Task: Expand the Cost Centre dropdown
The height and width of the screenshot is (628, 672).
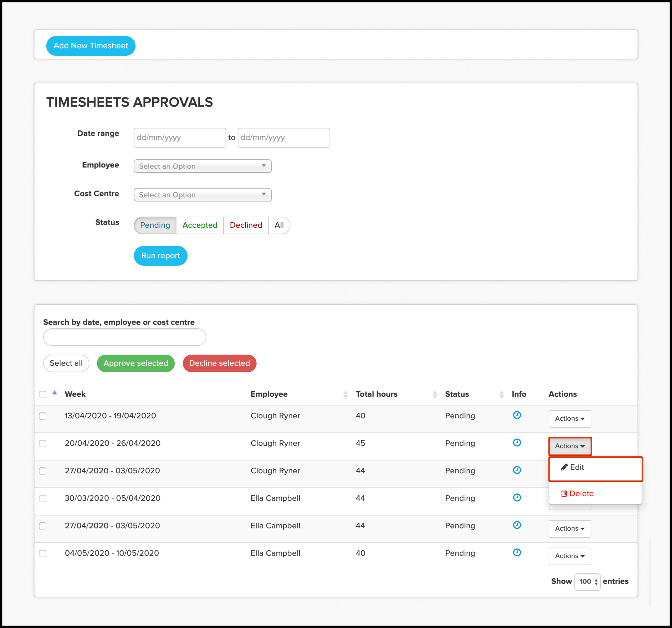Action: pos(202,195)
